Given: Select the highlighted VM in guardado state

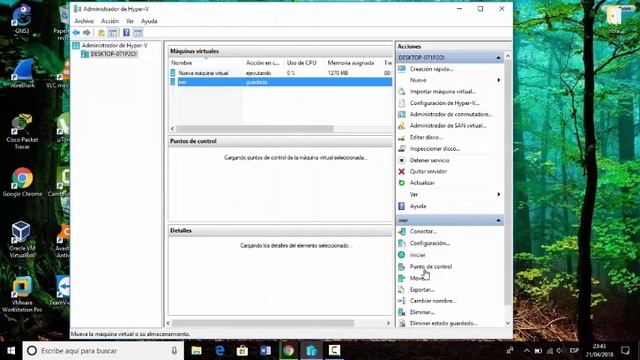Looking at the screenshot, I should click(x=280, y=82).
